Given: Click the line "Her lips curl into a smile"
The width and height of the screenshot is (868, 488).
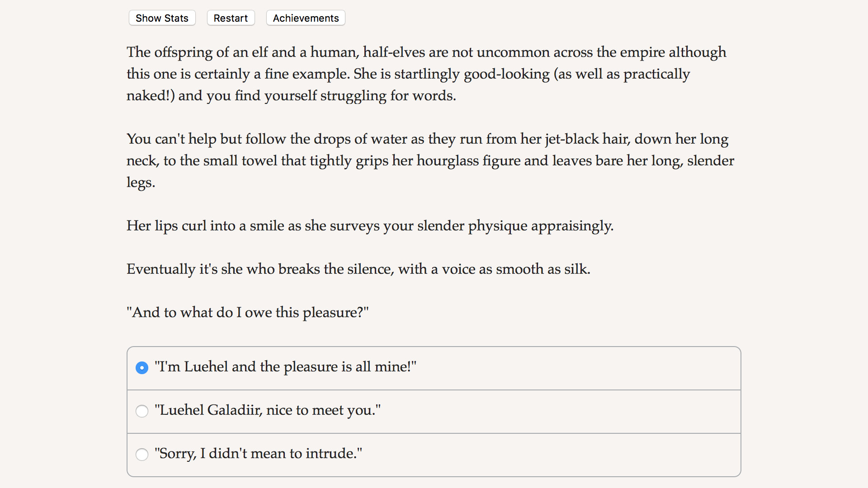Looking at the screenshot, I should coord(369,225).
